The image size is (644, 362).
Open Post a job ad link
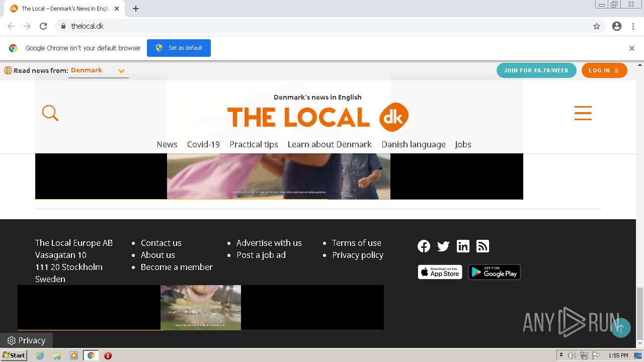coord(261,255)
